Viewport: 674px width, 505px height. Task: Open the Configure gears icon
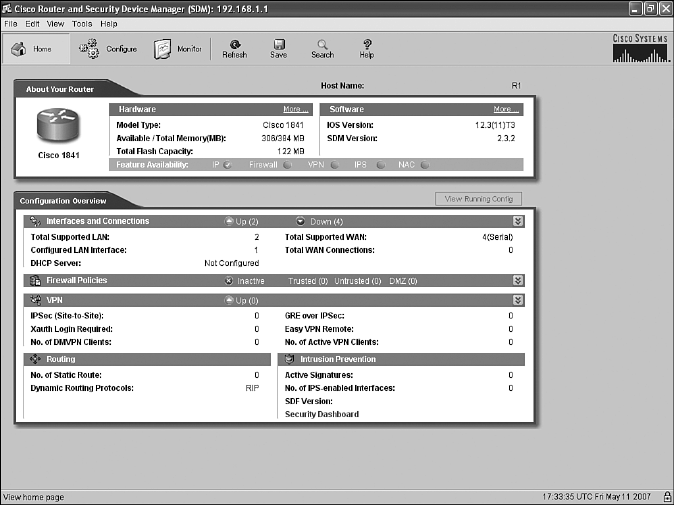(89, 49)
